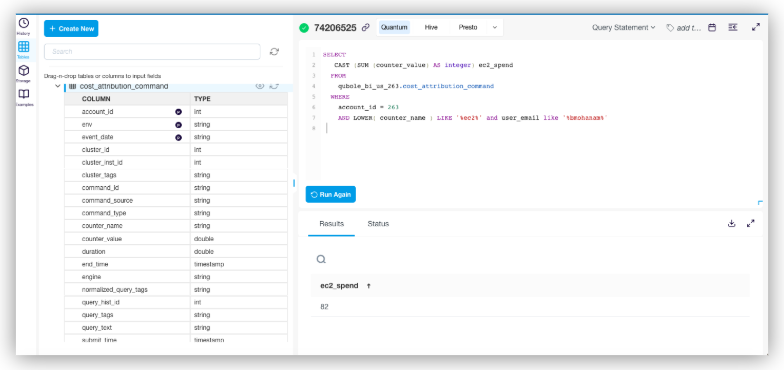Click the query_hist_id column row
This screenshot has width=784, height=370.
tap(176, 302)
